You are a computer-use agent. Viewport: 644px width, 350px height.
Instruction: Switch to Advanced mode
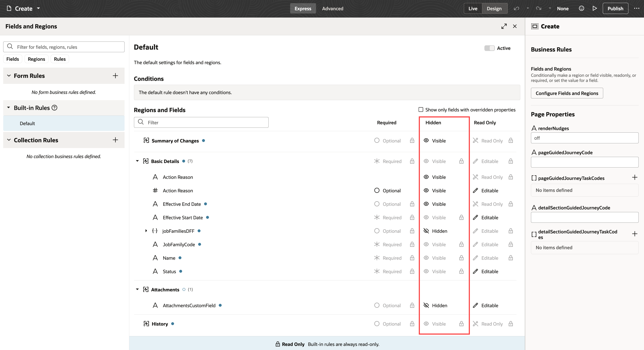(332, 9)
